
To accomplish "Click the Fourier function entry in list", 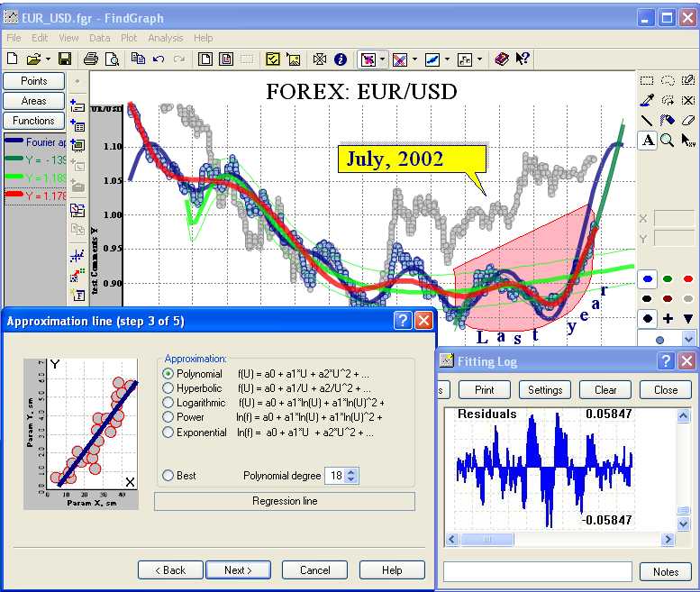I will pos(35,142).
